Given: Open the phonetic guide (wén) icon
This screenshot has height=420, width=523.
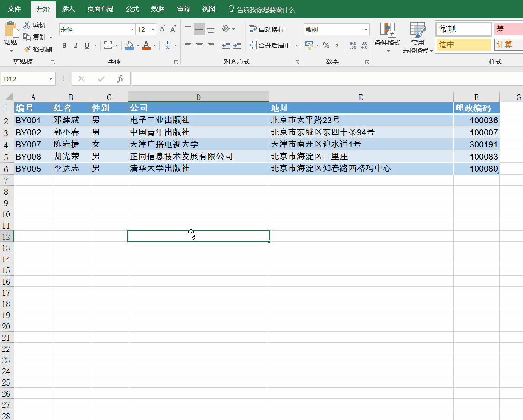Looking at the screenshot, I should [x=167, y=45].
